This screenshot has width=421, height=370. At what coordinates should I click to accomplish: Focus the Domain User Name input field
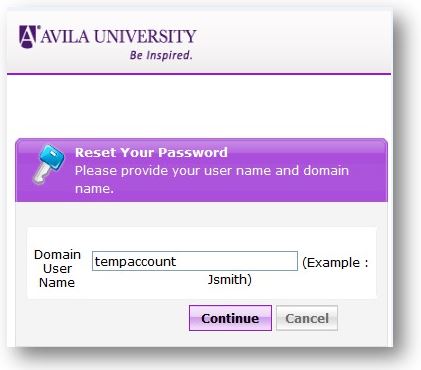click(x=195, y=261)
